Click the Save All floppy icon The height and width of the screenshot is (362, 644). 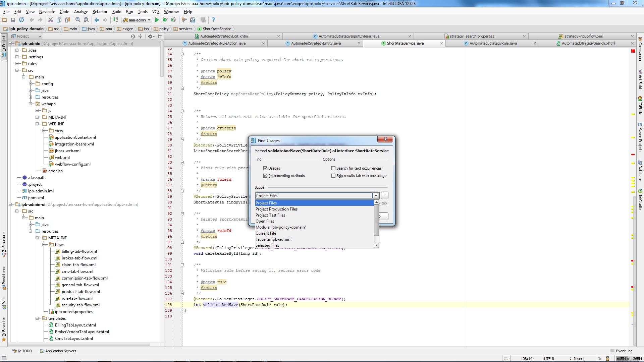pyautogui.click(x=13, y=20)
